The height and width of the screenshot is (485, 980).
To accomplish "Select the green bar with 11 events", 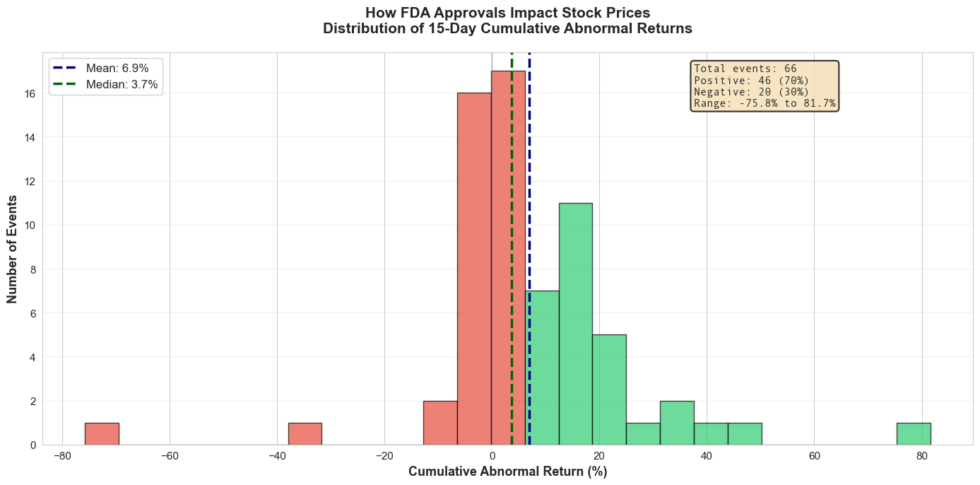I will click(575, 324).
